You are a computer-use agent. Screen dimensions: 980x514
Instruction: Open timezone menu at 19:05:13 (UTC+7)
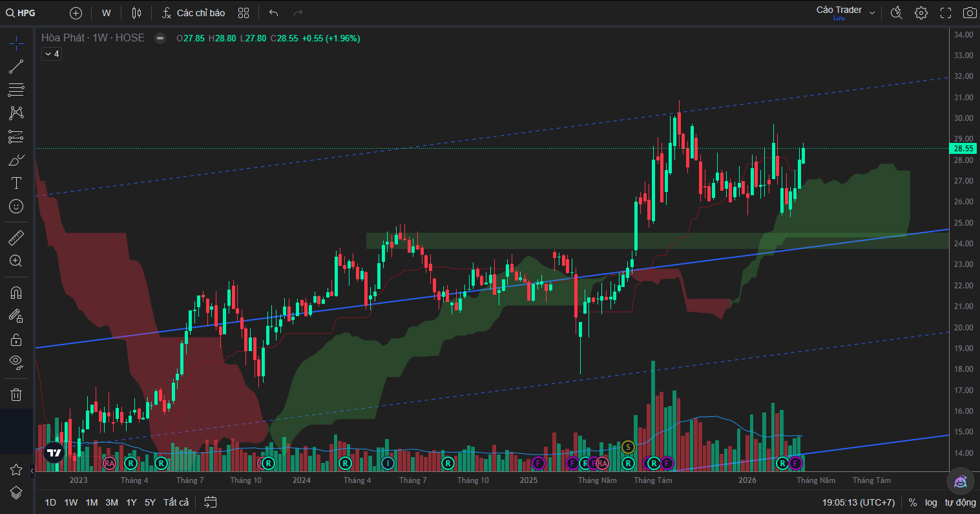tap(859, 502)
